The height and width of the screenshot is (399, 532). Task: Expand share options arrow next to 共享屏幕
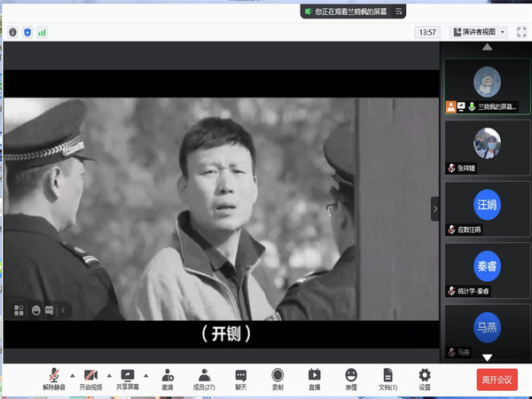[x=146, y=376]
